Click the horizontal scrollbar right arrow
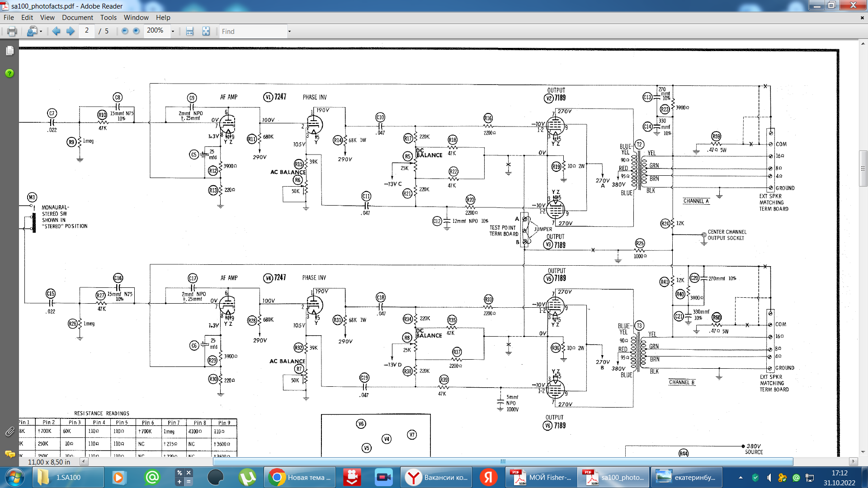868x488 pixels. tap(853, 461)
